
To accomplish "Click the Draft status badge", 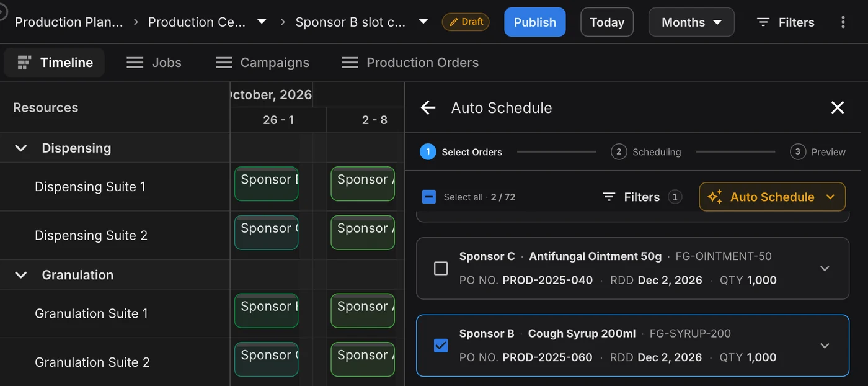I will coord(466,22).
